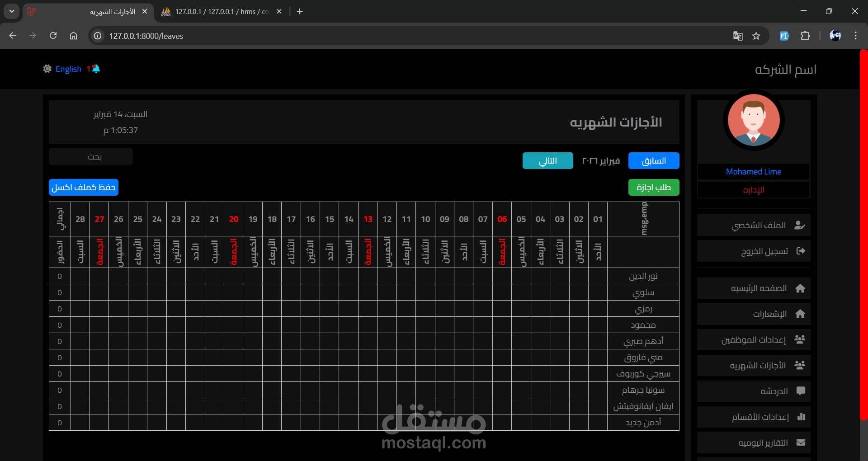Image resolution: width=868 pixels, height=461 pixels.
Task: Open the الدردشه chat bubble icon
Action: pyautogui.click(x=801, y=391)
